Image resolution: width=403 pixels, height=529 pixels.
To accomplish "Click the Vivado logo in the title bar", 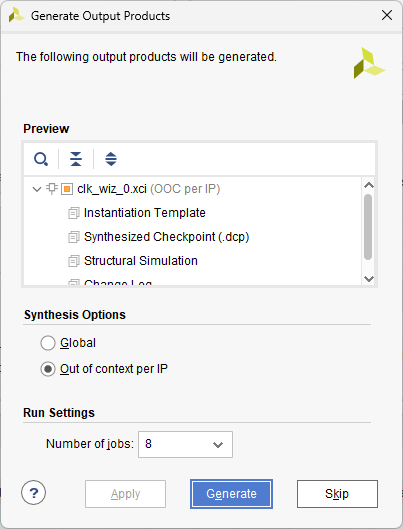I will 16,16.
